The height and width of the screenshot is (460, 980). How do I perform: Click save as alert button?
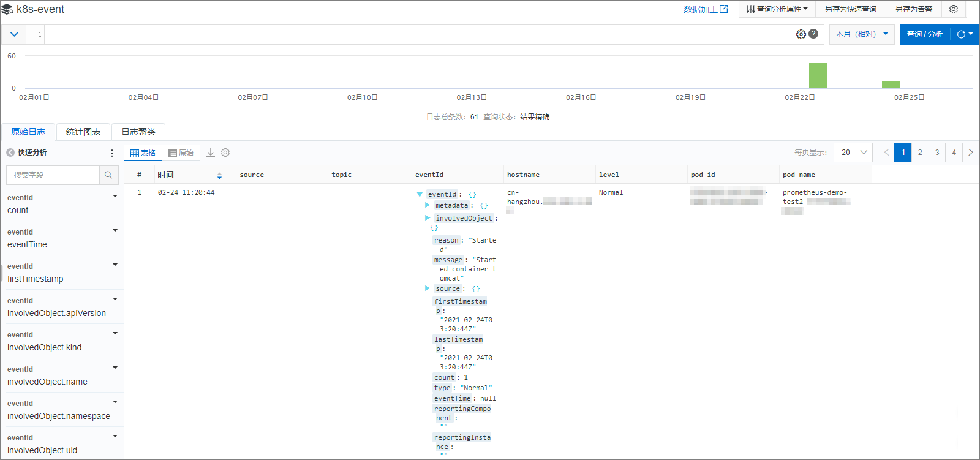914,9
